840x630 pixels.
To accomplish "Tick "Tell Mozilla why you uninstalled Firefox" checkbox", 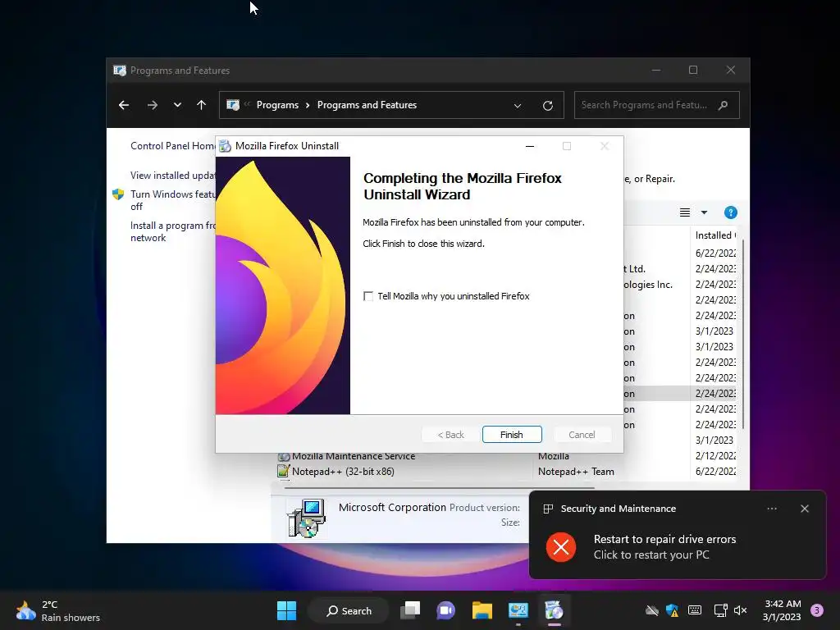I will (x=368, y=296).
